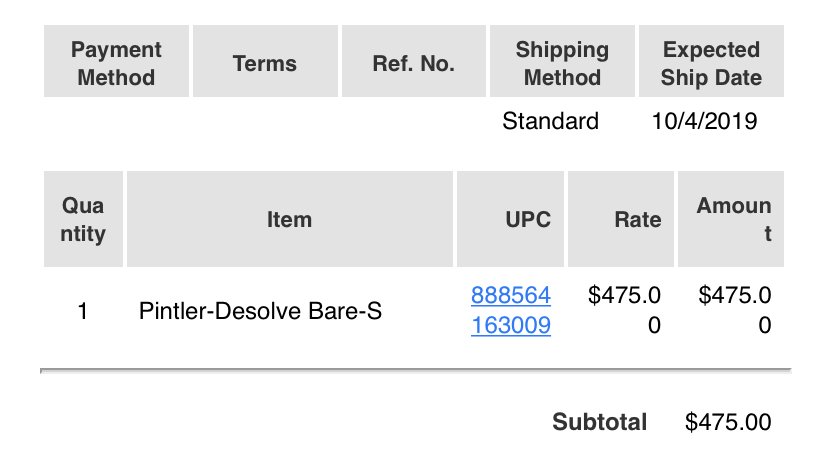This screenshot has height=458, width=828.
Task: Select the Subtotal label
Action: [599, 422]
